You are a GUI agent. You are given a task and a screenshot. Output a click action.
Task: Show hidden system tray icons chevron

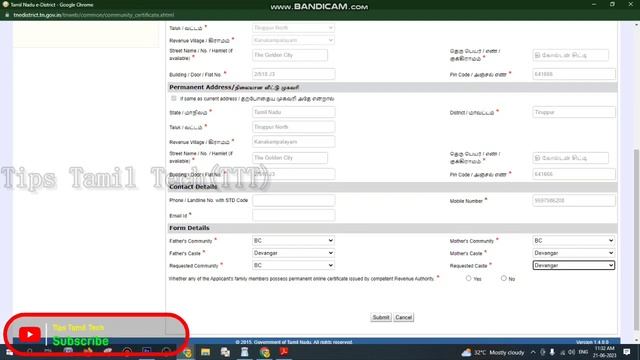[533, 352]
